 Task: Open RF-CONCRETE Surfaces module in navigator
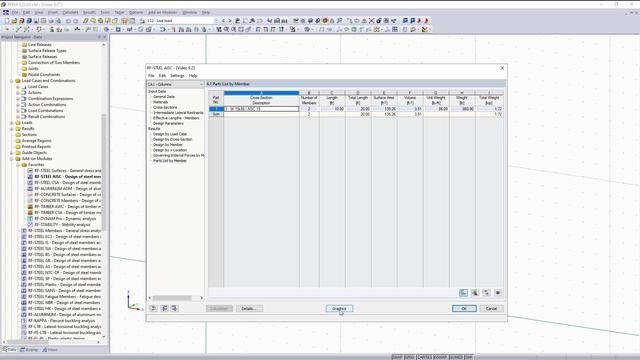[x=67, y=195]
